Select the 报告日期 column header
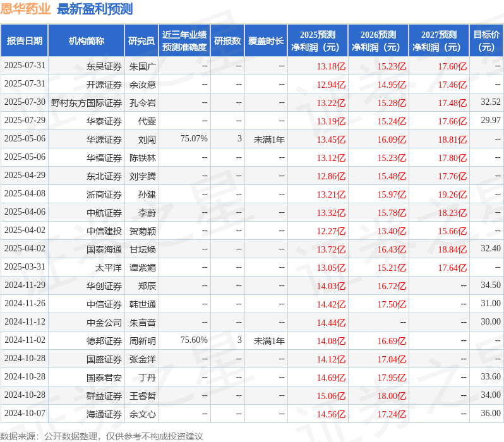This screenshot has height=442, width=504. click(25, 41)
